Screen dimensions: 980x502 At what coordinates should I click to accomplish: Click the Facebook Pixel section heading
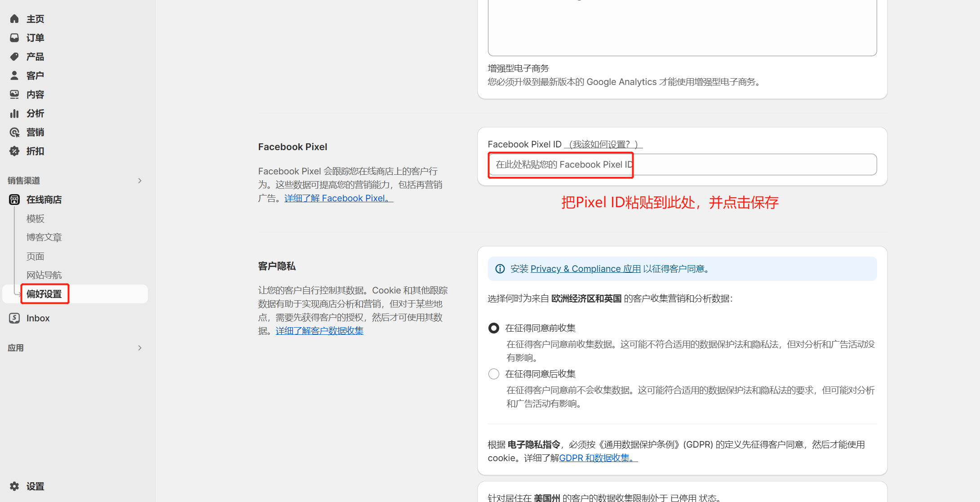(x=293, y=147)
